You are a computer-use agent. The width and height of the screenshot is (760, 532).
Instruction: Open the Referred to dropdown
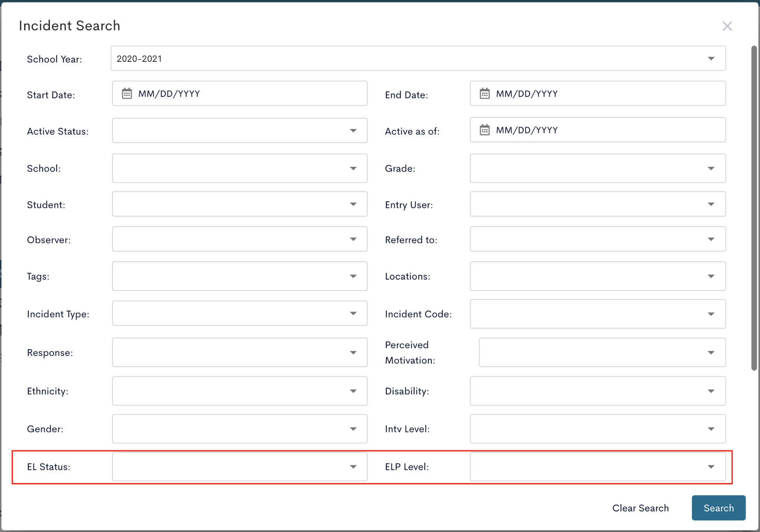598,239
